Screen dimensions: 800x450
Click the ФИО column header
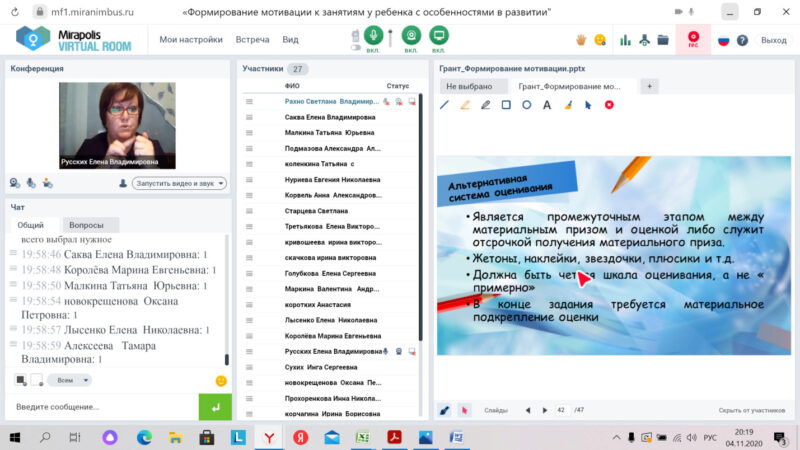click(292, 86)
